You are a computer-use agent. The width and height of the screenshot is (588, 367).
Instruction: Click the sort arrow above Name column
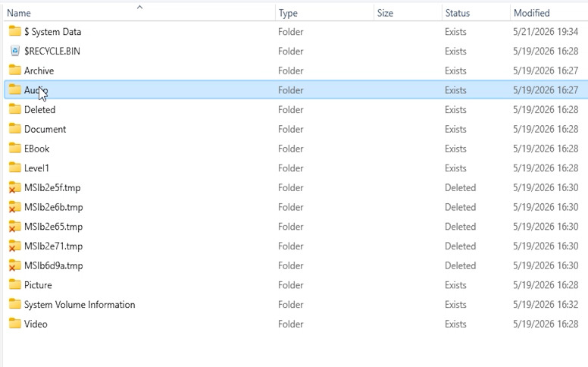139,7
